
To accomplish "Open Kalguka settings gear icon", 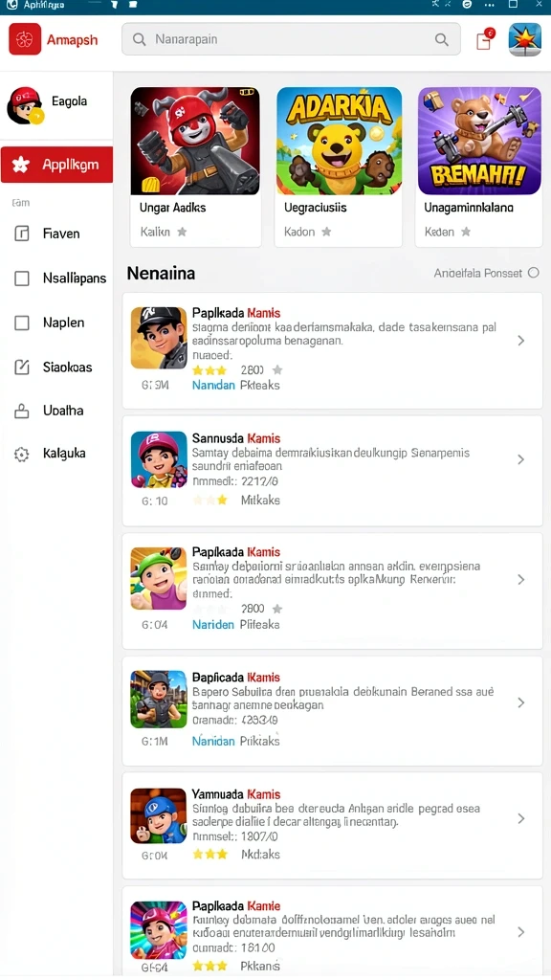I will click(x=22, y=455).
